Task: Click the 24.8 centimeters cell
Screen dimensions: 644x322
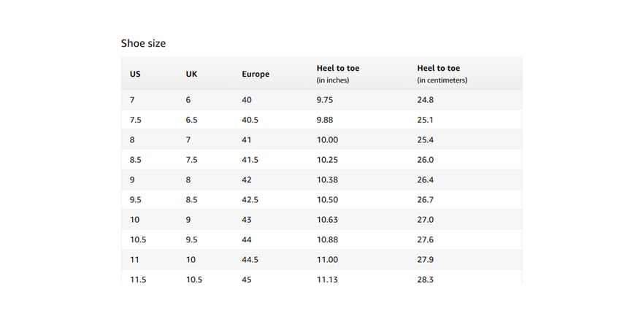Action: click(x=425, y=100)
